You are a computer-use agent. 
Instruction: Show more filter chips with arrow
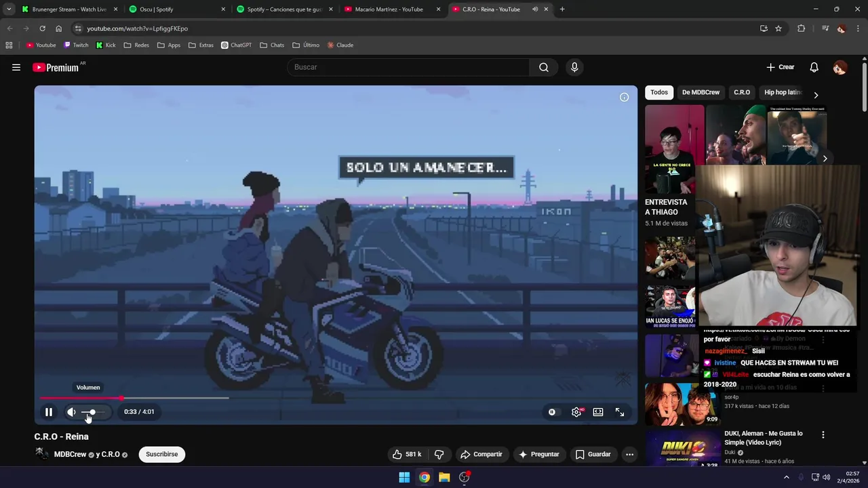pos(816,95)
